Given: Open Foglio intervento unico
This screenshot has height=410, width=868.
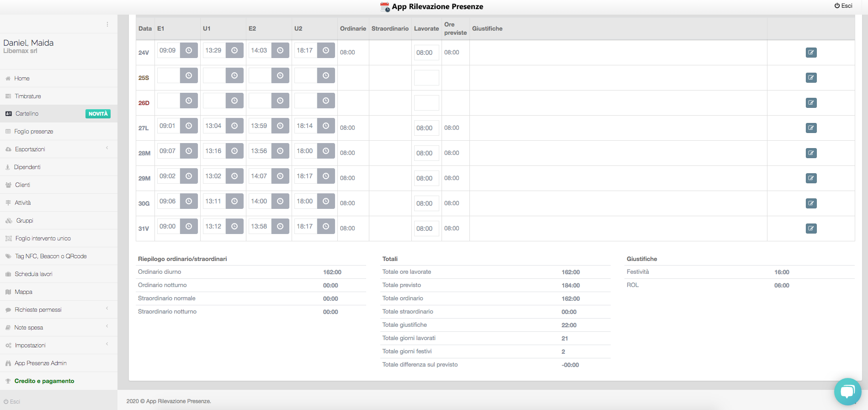Looking at the screenshot, I should (x=59, y=238).
